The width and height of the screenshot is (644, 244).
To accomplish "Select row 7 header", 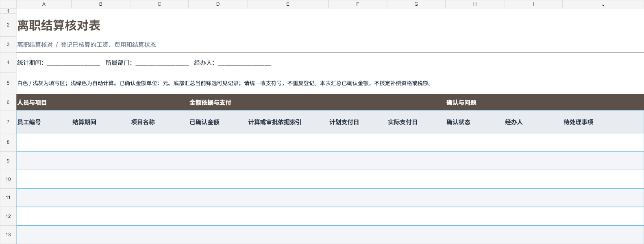I will (8, 122).
